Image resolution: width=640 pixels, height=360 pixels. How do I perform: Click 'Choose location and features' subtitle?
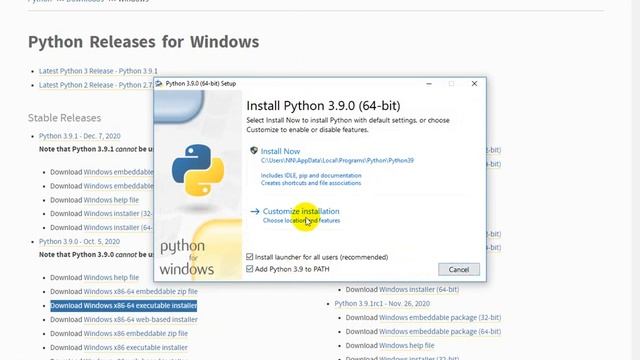coord(301,220)
